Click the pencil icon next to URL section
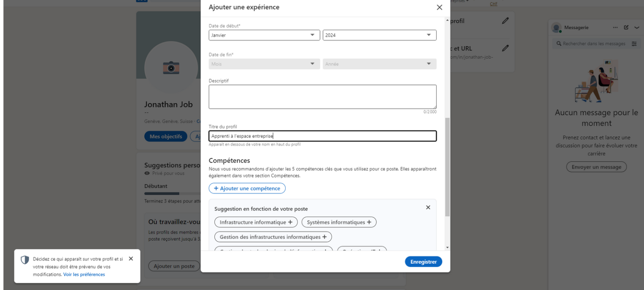Screen dimensions: 644x290 506,48
